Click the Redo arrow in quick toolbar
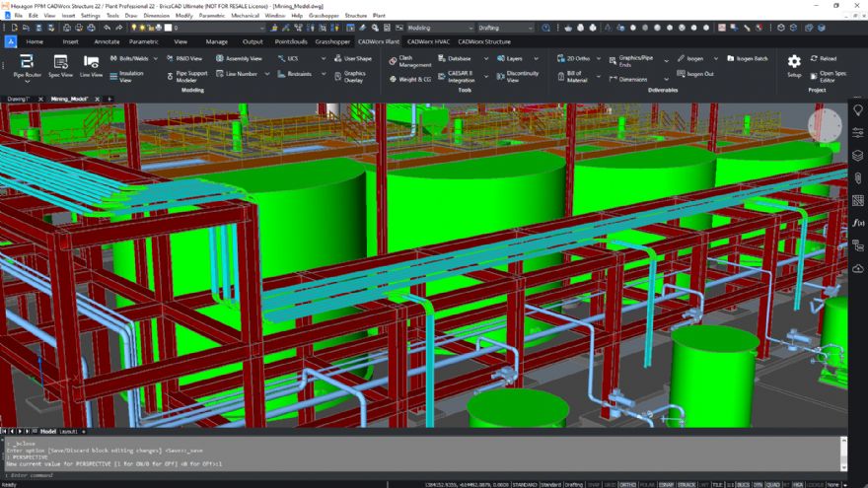Viewport: 868px width, 488px height. coord(118,28)
